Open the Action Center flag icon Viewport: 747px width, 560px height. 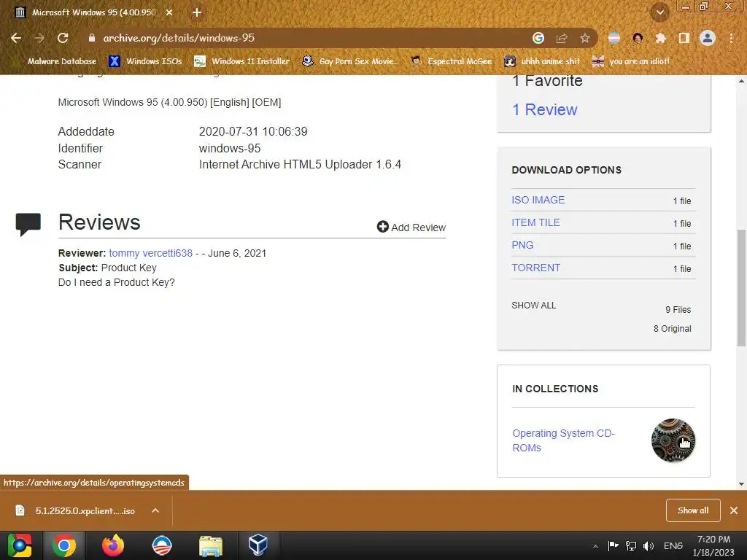(x=613, y=545)
